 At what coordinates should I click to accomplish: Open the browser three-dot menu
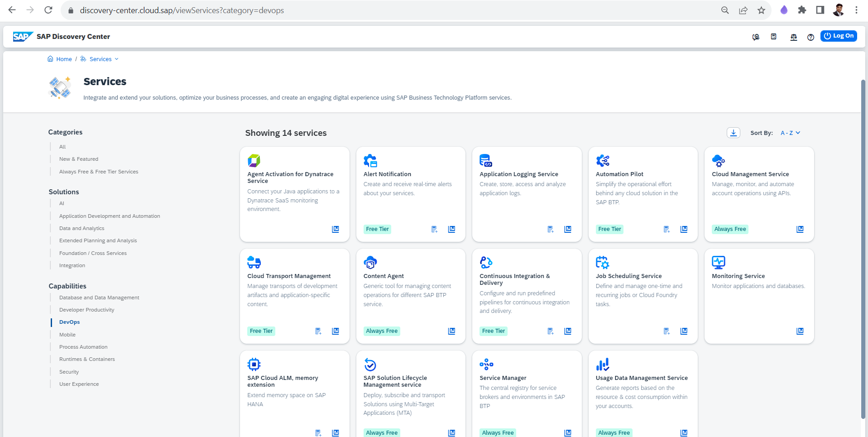click(x=856, y=10)
